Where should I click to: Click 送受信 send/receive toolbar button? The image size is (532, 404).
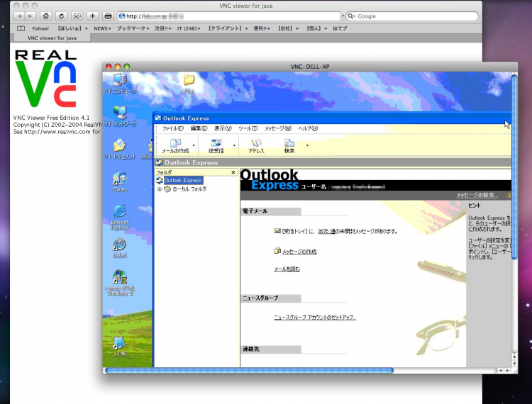[216, 146]
